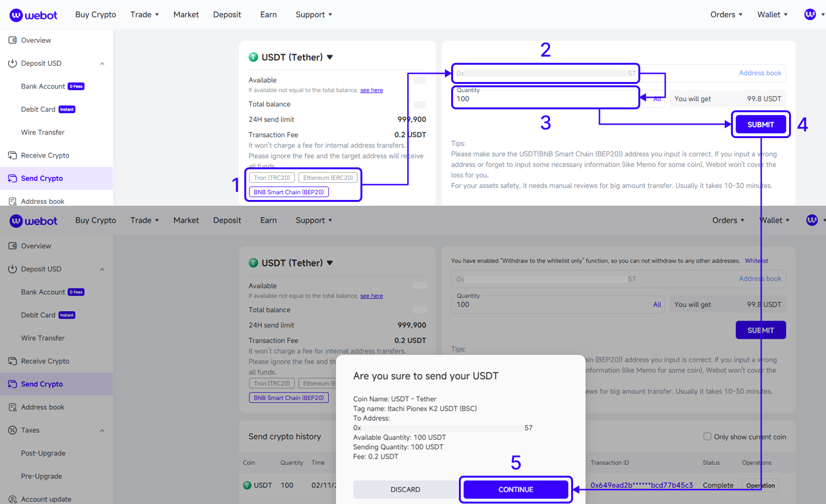The width and height of the screenshot is (826, 504).
Task: Click CONTINUE in the confirmation dialog
Action: coord(516,490)
